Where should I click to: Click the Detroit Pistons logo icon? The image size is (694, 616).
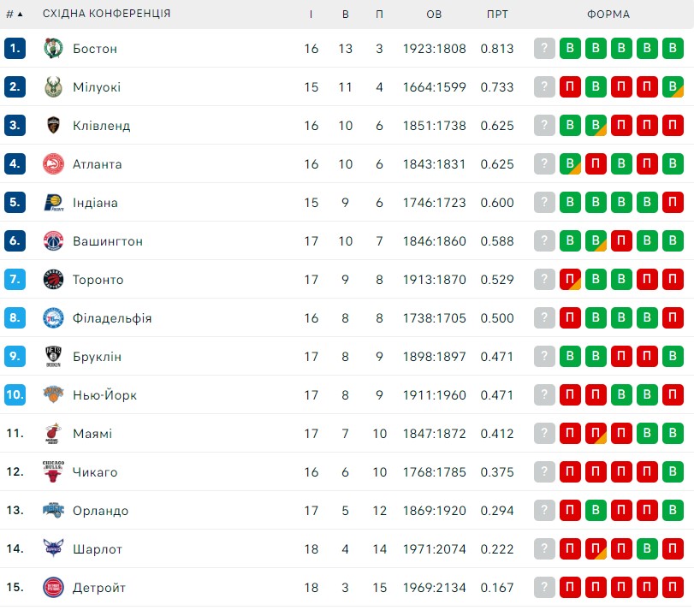[x=53, y=587]
